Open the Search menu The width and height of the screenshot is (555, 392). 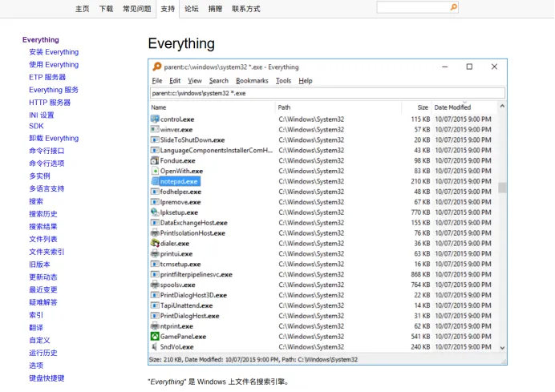pos(219,81)
